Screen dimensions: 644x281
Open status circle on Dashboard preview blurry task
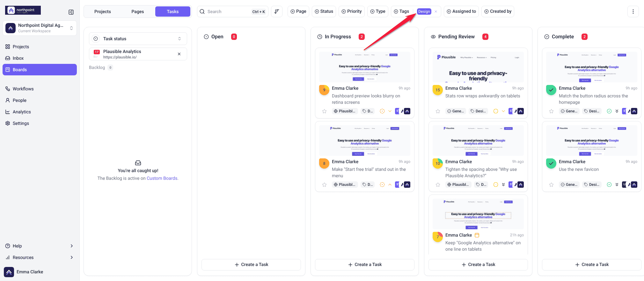coord(382,111)
